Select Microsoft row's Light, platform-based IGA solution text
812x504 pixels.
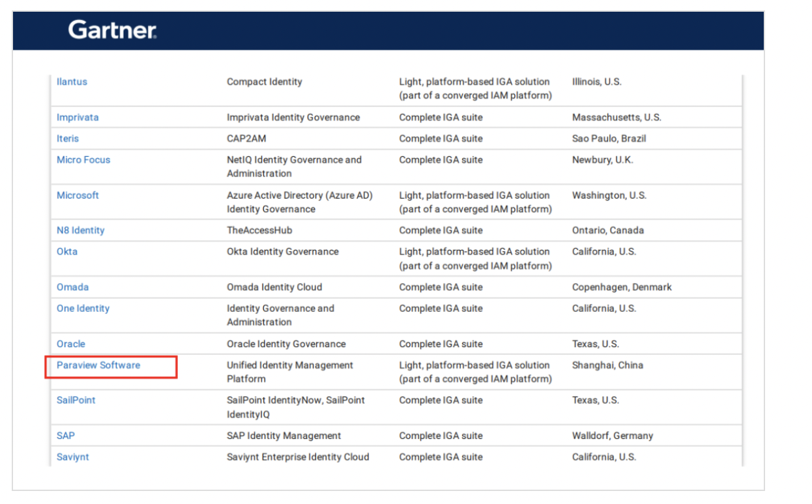pos(476,203)
